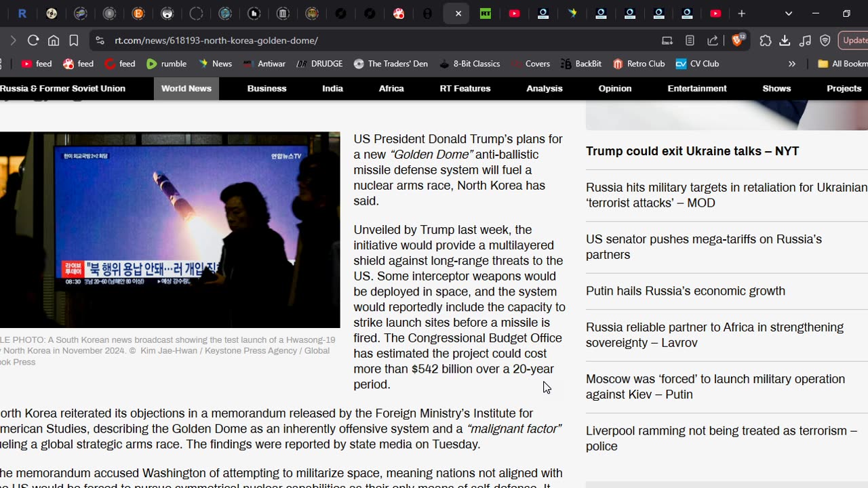Switch to the tab with blue R icon

22,14
